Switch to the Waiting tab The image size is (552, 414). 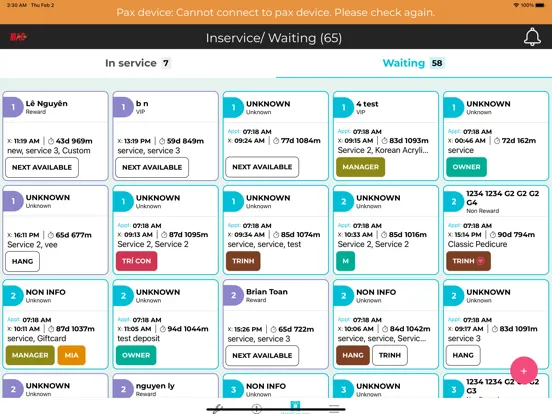pyautogui.click(x=413, y=63)
